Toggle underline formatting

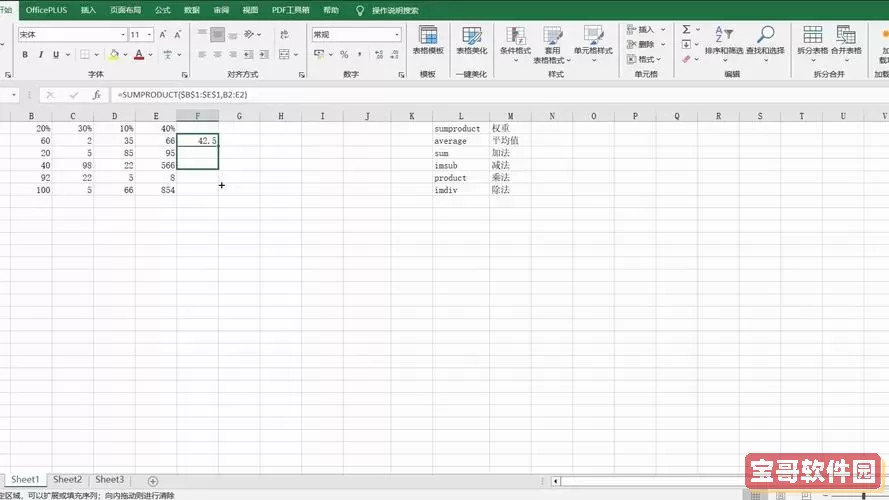tap(56, 54)
